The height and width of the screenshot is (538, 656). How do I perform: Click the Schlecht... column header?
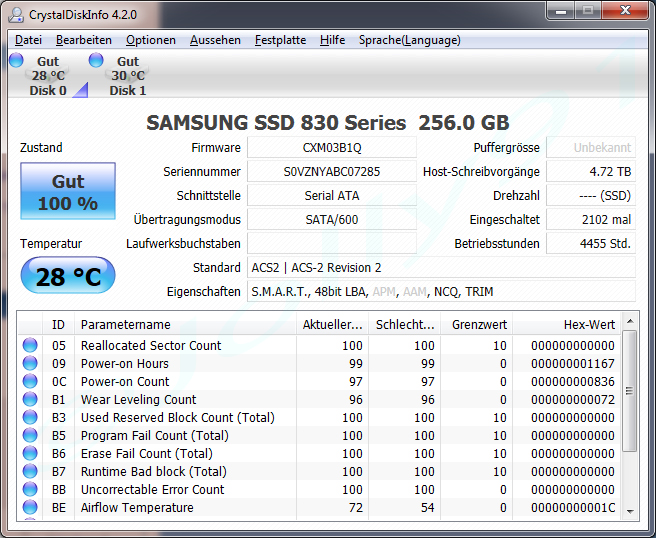pyautogui.click(x=404, y=325)
